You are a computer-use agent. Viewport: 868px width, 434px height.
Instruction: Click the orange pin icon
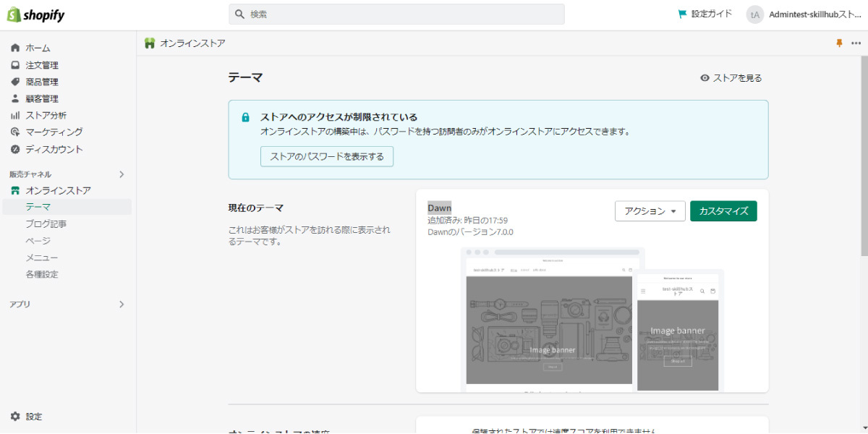839,43
